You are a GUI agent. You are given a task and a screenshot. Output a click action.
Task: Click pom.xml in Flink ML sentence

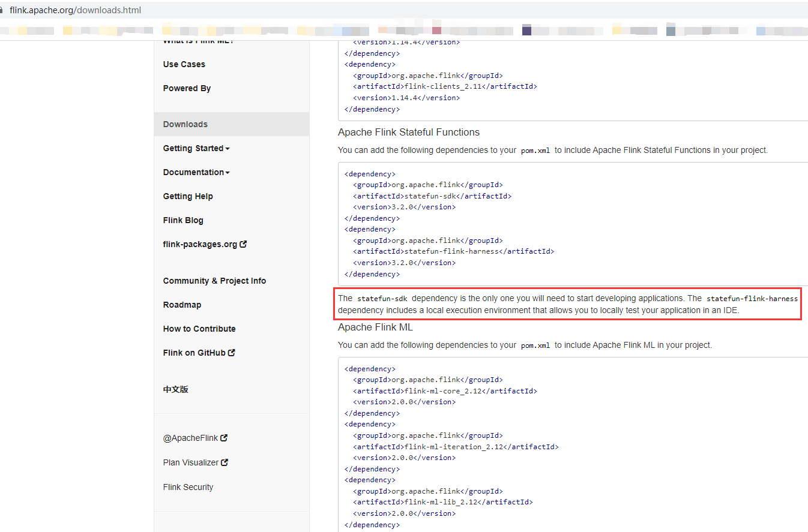535,345
